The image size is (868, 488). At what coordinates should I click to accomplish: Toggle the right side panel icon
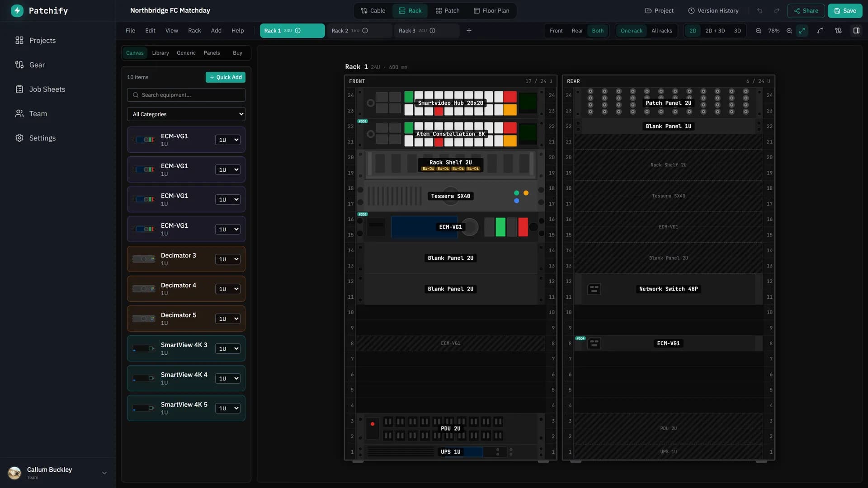point(856,31)
